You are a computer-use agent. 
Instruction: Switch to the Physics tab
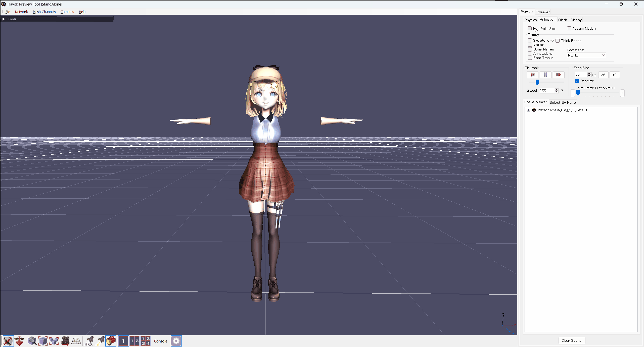pyautogui.click(x=530, y=20)
